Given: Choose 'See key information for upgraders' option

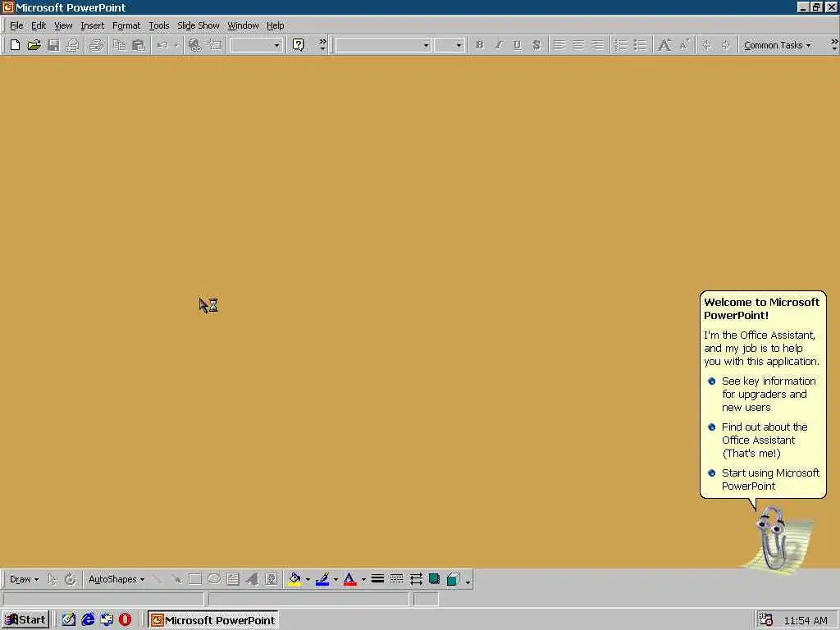Looking at the screenshot, I should (763, 395).
